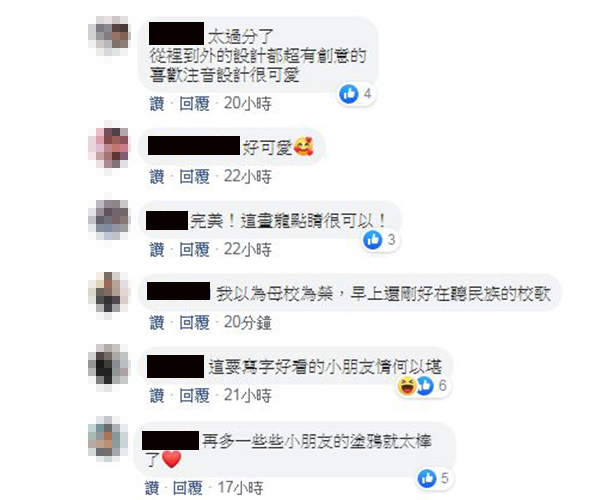This screenshot has height=500, width=600.
Task: Like the 再多一些些小朋友的塗鴉 comment via 讚
Action: [x=152, y=488]
